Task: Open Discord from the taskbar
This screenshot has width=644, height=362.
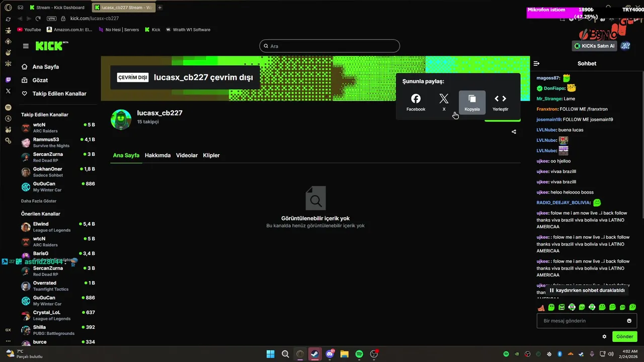Action: pos(330,354)
